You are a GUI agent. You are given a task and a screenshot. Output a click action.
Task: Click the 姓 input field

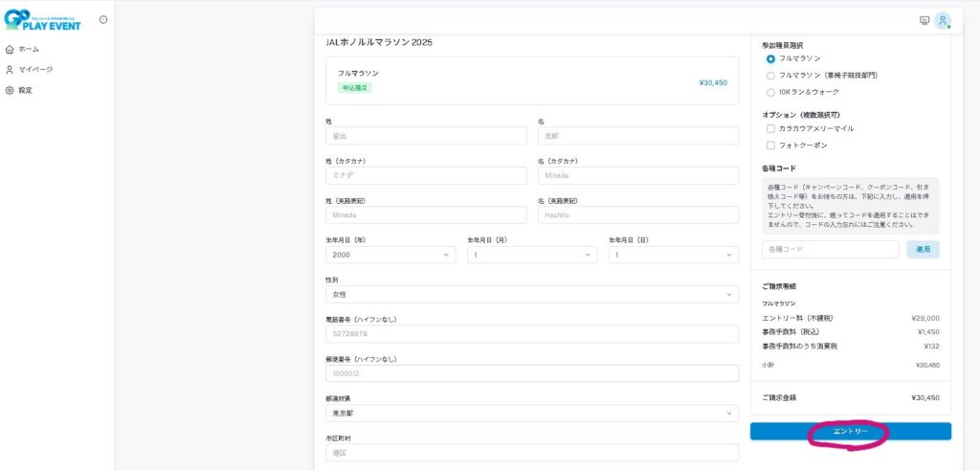pos(426,136)
